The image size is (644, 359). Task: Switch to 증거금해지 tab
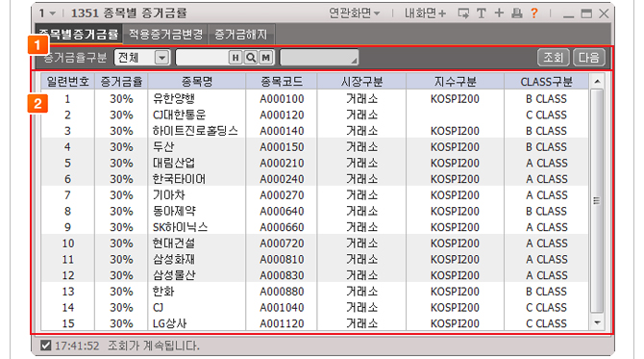click(241, 34)
